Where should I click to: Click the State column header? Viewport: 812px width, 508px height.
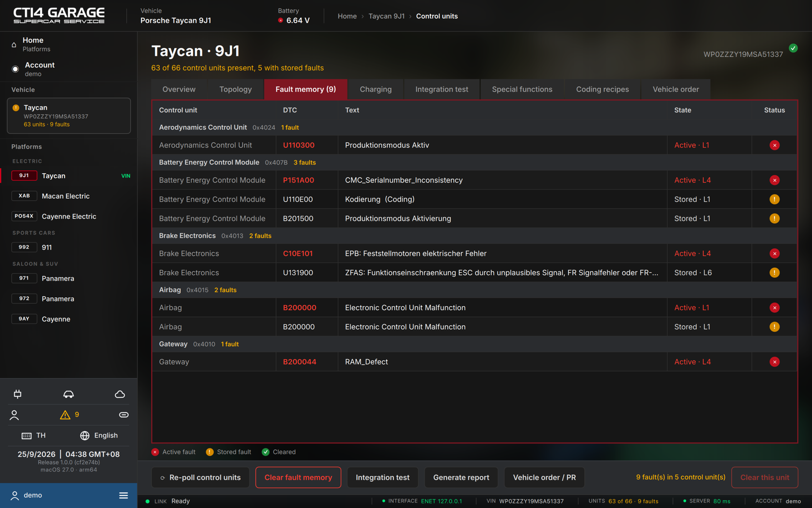tap(683, 110)
